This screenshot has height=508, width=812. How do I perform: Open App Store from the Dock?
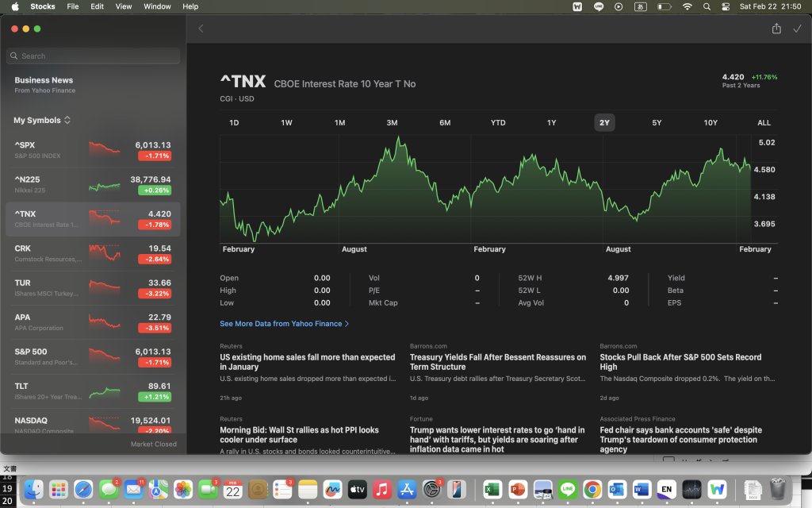(407, 490)
